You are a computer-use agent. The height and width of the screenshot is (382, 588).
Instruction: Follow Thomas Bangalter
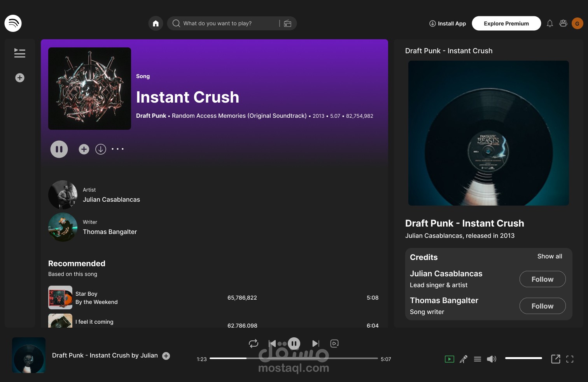542,306
